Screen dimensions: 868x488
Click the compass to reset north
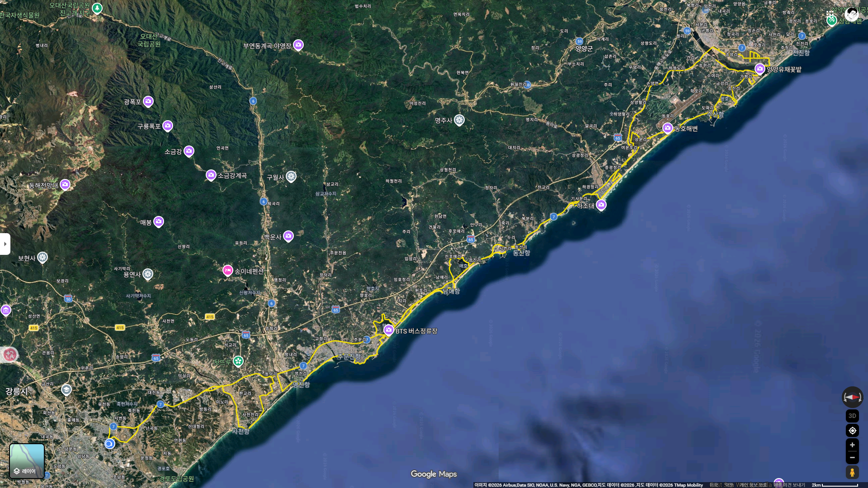coord(852,397)
